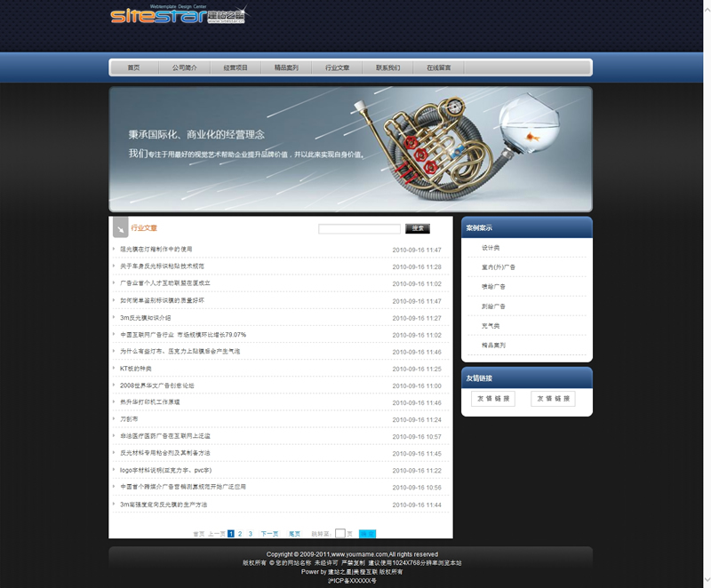711x588 pixels.
Task: Select 在线留言 from the navigation bar
Action: tap(438, 68)
